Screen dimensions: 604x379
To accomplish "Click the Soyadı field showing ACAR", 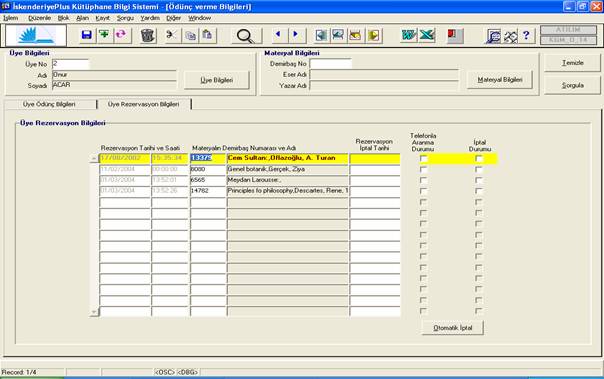I will tap(114, 85).
